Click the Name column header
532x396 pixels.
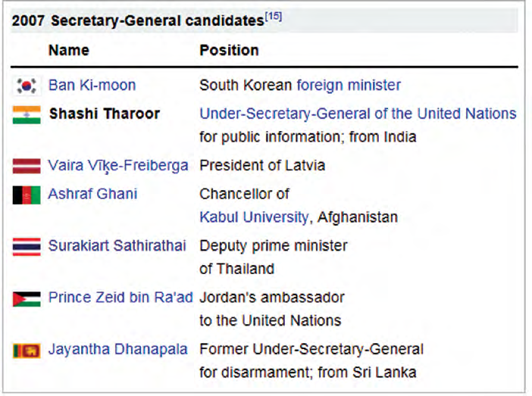coord(68,51)
